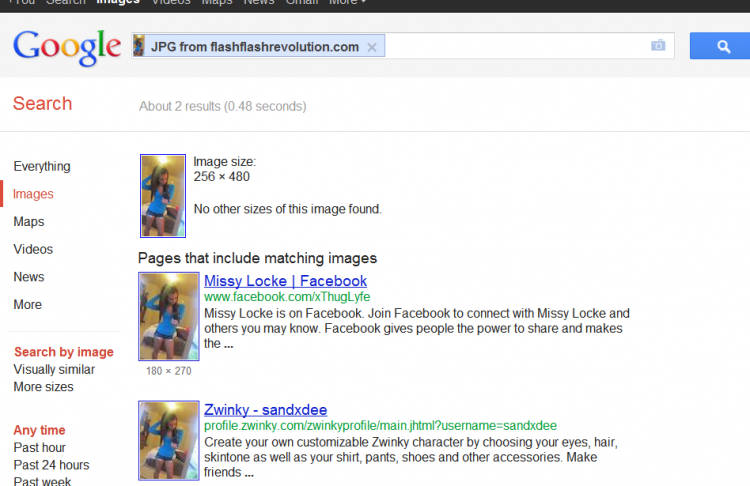
Task: Click the empty area of the search box
Action: coord(517,46)
